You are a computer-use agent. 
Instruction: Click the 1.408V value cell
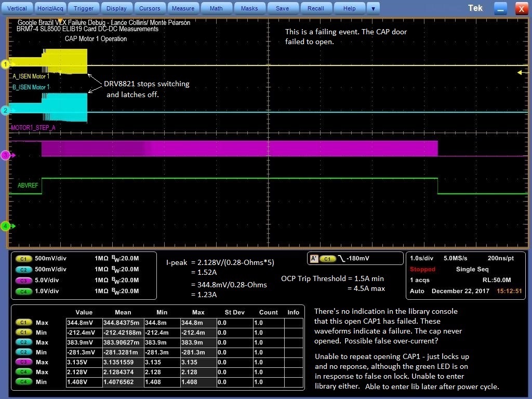click(x=84, y=382)
